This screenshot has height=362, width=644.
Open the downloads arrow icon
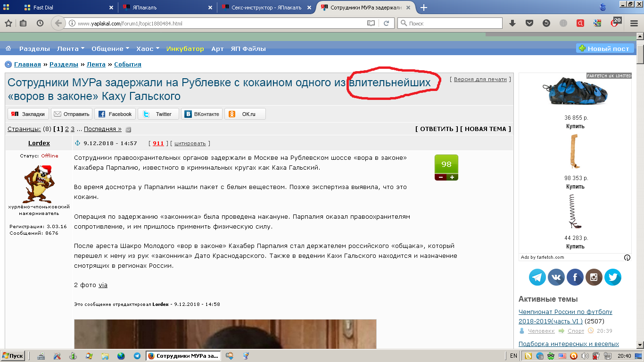pos(512,23)
